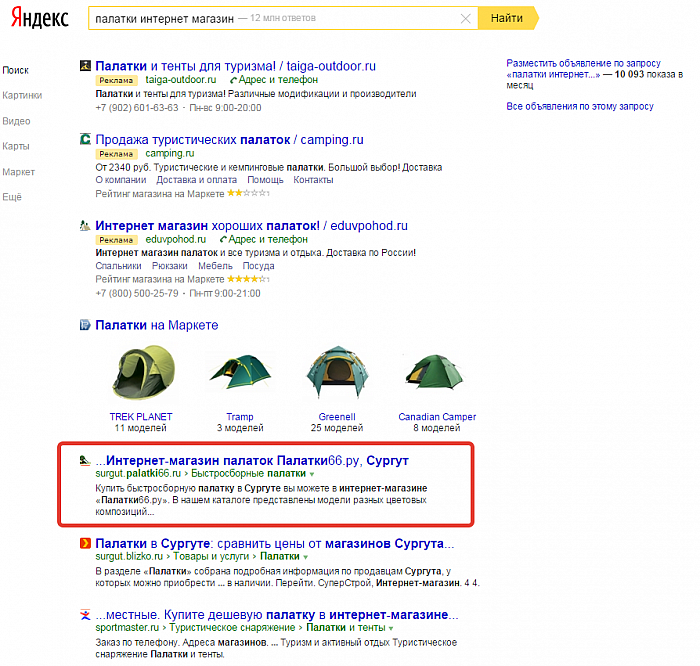Open camping.ru Контакты sitelink
This screenshot has height=666, width=700.
(313, 180)
